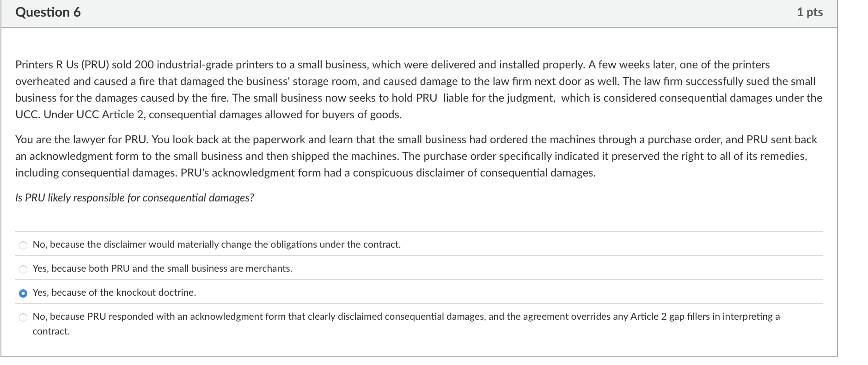Click the radio button next to the knockout doctrine answer
This screenshot has width=868, height=365.
pos(23,292)
